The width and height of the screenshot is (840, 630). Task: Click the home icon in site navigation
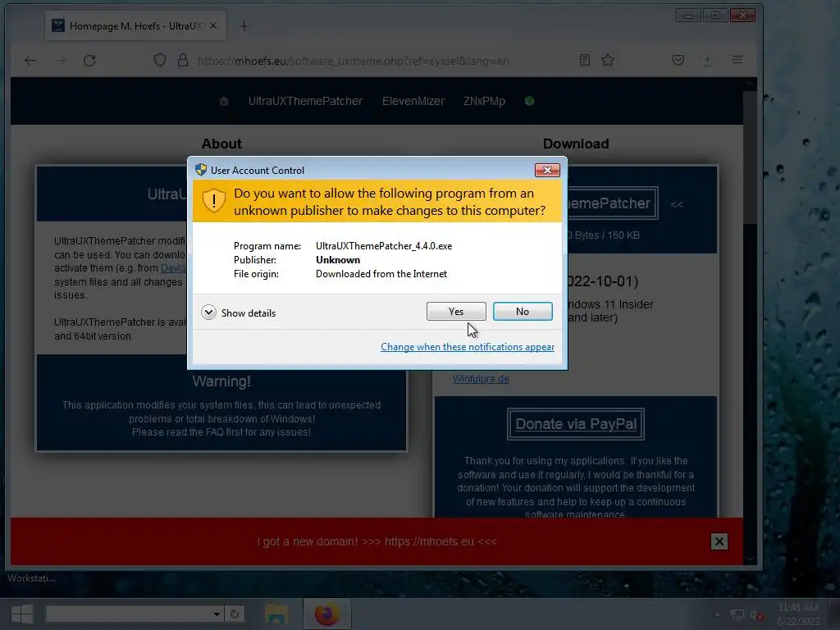[224, 101]
